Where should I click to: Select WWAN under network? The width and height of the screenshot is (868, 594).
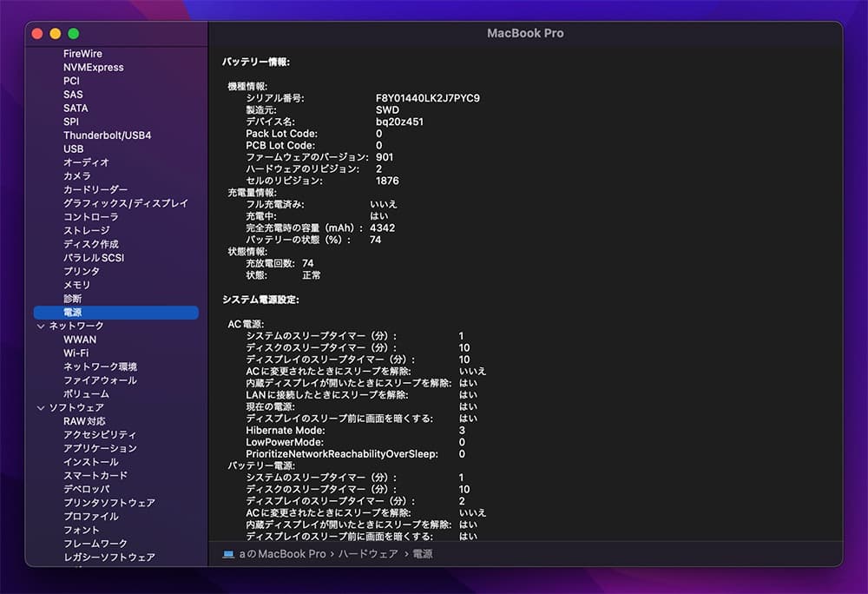tap(80, 340)
